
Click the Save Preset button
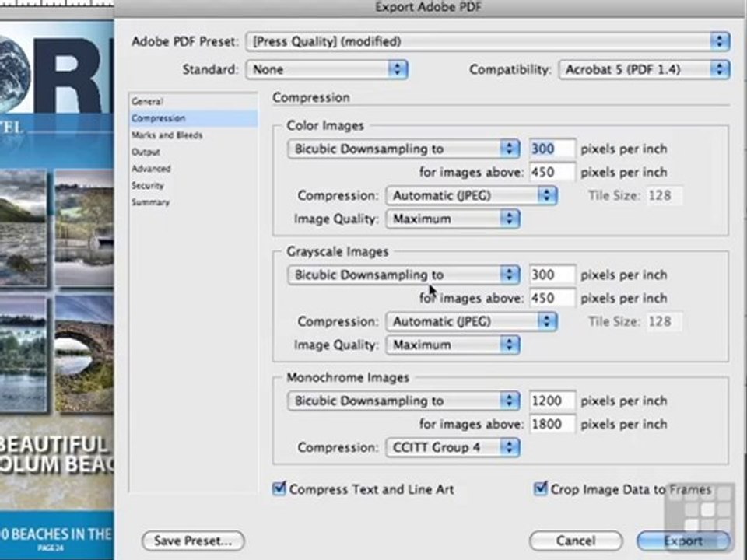193,541
